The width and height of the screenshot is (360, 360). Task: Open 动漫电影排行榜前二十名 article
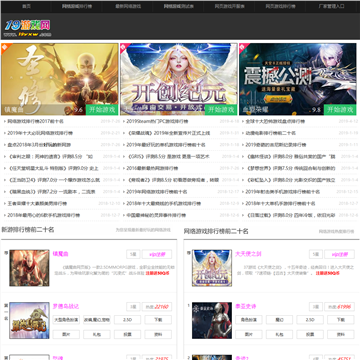(x=270, y=133)
